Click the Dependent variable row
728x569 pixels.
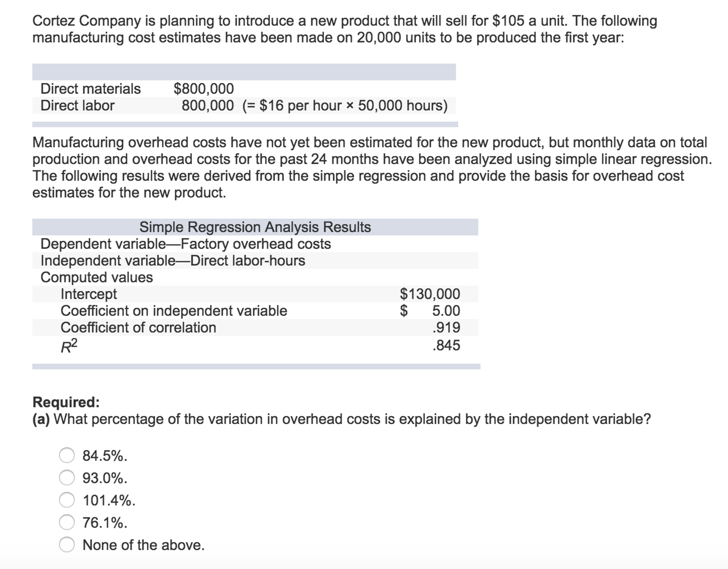(186, 244)
